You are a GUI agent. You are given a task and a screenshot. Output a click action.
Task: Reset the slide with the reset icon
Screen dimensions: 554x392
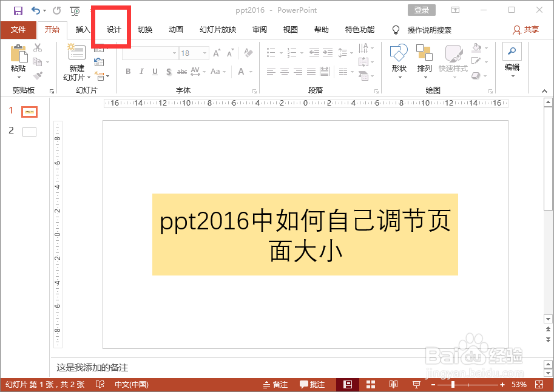(x=99, y=63)
